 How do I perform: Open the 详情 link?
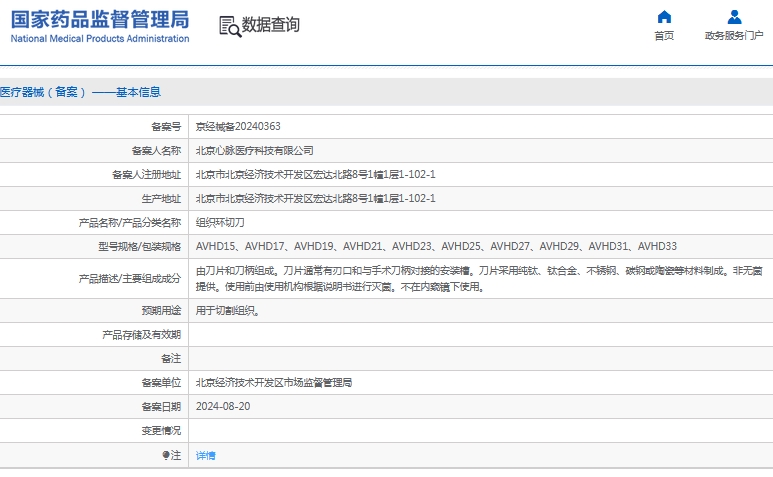click(206, 455)
